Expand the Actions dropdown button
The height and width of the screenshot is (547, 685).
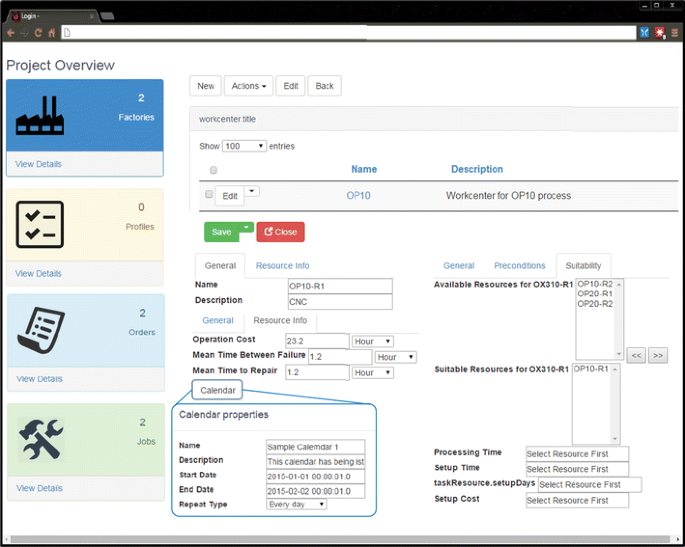247,86
